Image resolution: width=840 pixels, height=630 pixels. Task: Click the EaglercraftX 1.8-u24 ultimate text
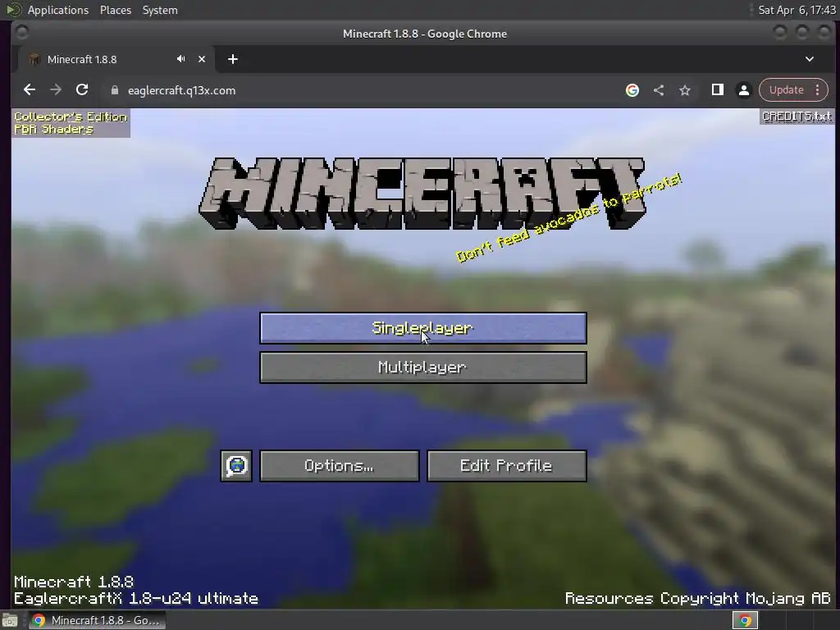(136, 598)
